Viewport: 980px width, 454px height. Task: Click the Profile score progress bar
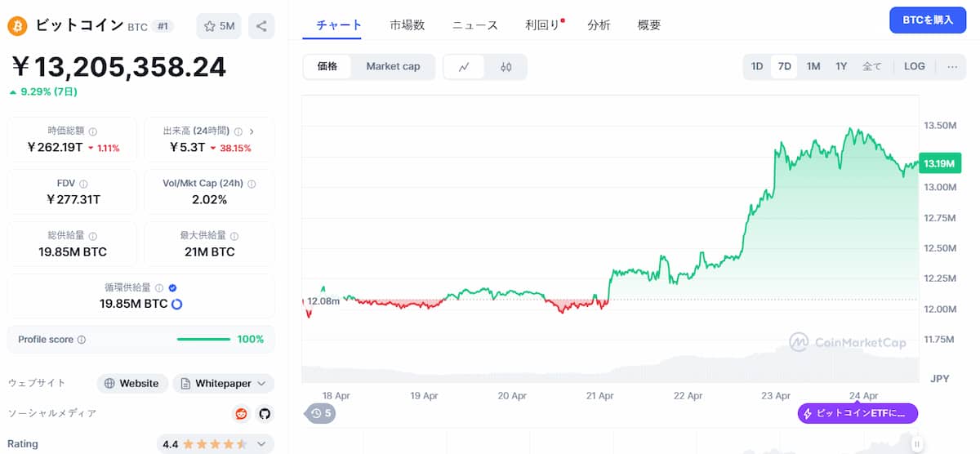pyautogui.click(x=203, y=339)
